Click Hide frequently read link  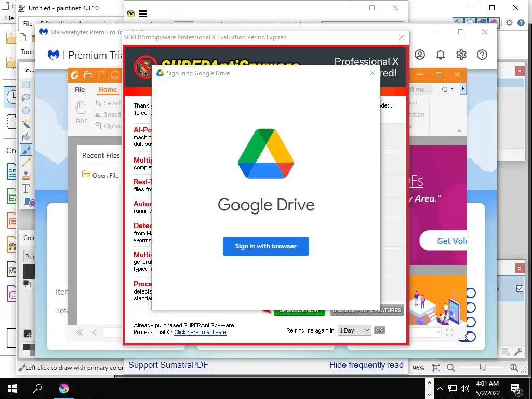366,365
